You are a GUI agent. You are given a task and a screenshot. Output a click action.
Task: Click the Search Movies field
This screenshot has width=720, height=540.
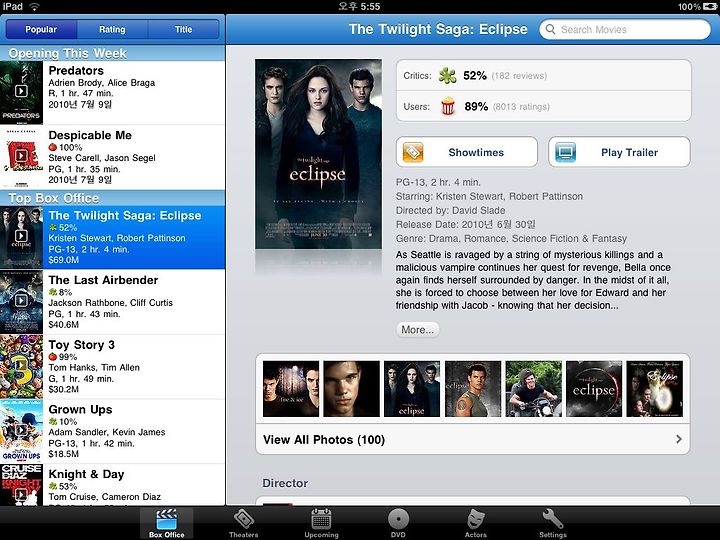(625, 29)
